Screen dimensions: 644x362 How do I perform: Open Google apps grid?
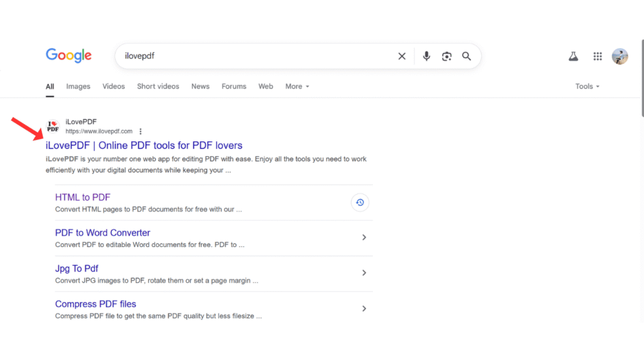tap(597, 56)
